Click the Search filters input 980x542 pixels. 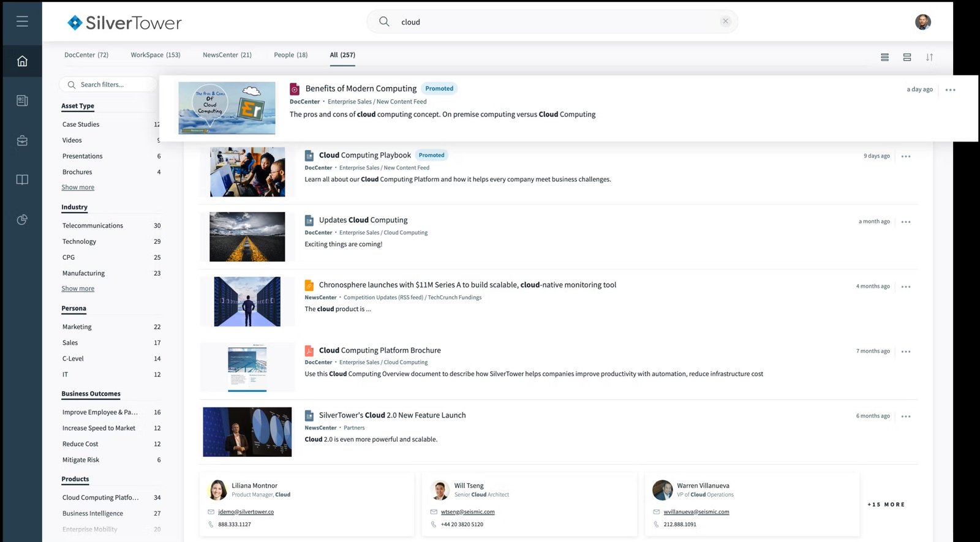tap(108, 85)
